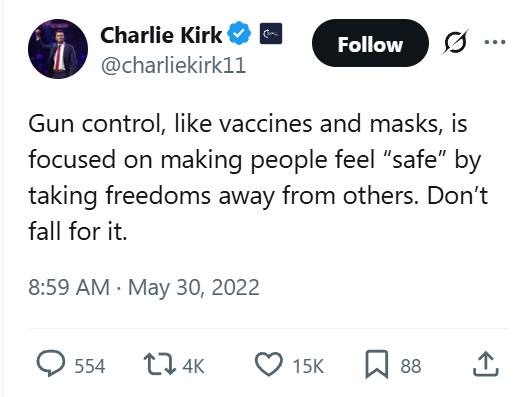This screenshot has height=397, width=526.
Task: Bookmark the post with the bookmark icon
Action: click(377, 364)
